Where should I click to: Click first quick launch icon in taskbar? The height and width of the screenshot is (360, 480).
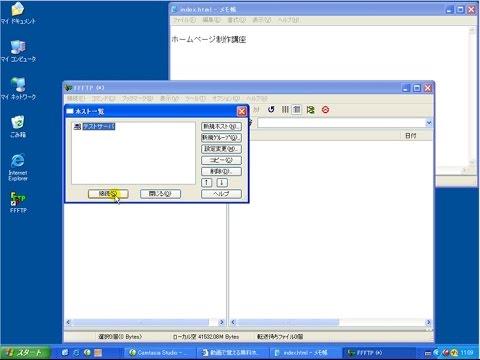pyautogui.click(x=65, y=352)
